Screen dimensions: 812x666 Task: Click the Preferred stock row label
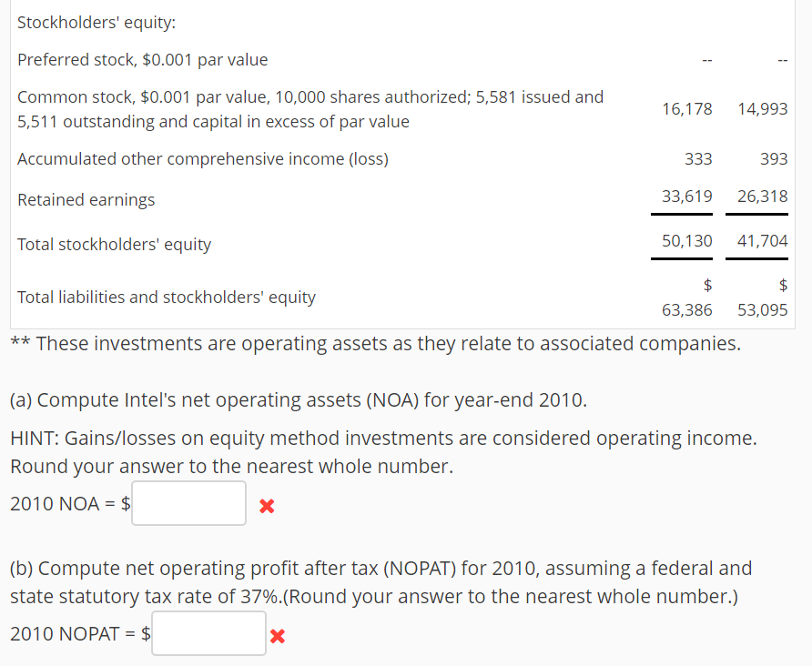point(142,59)
